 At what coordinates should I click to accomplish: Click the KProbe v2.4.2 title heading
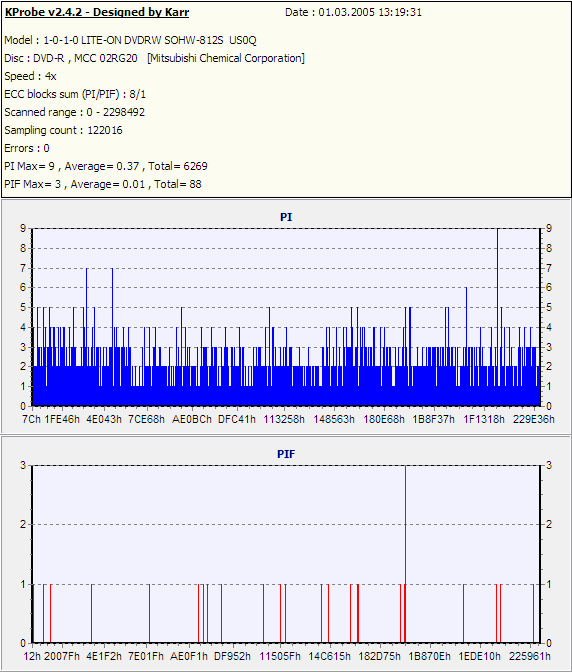[97, 12]
